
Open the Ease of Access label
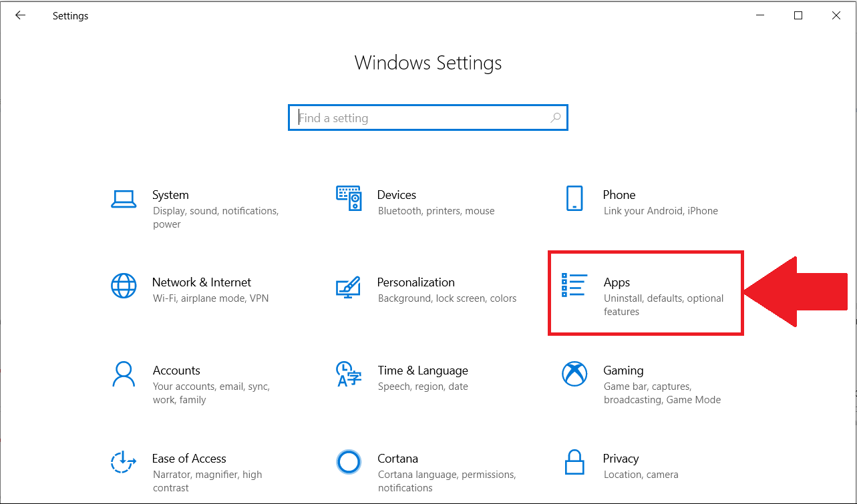tap(189, 459)
